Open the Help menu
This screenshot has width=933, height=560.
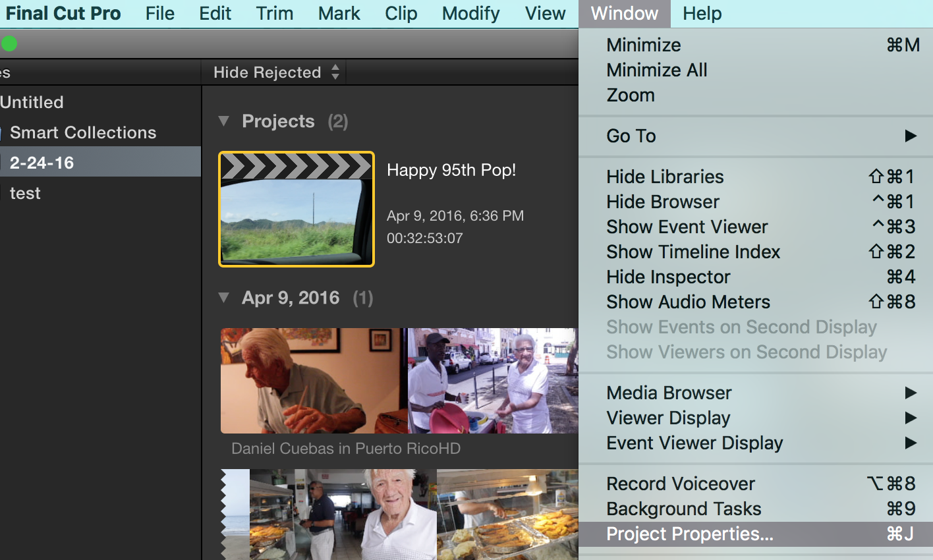702,13
